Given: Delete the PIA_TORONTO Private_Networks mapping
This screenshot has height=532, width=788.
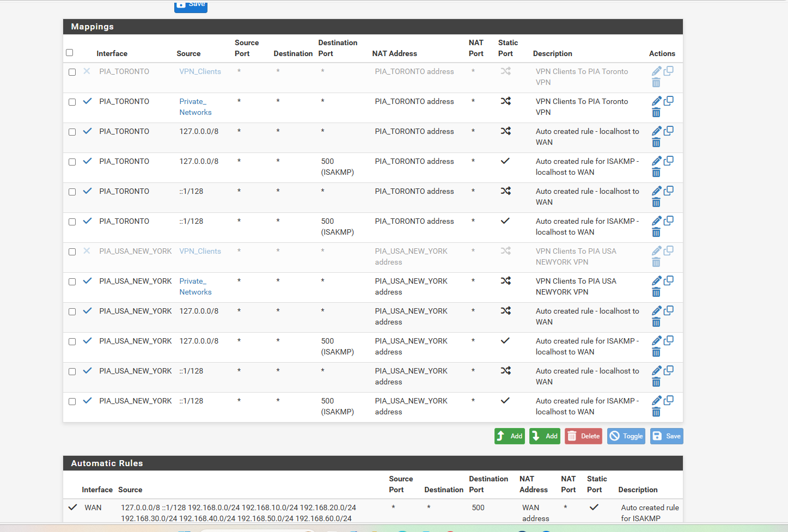Looking at the screenshot, I should pyautogui.click(x=656, y=113).
